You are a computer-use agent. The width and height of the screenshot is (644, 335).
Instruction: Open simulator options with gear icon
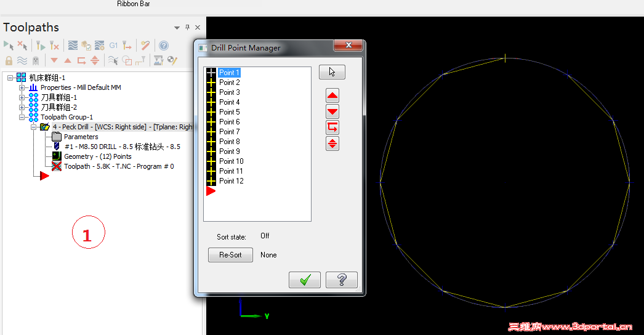[x=99, y=45]
